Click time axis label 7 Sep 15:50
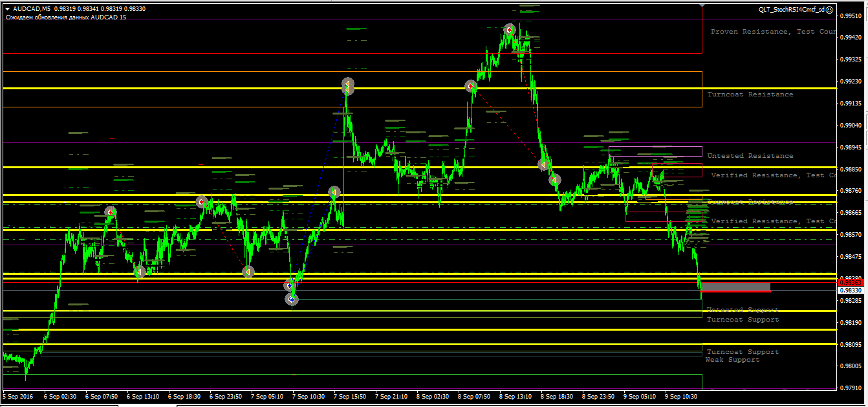The width and height of the screenshot is (868, 407). coord(350,396)
